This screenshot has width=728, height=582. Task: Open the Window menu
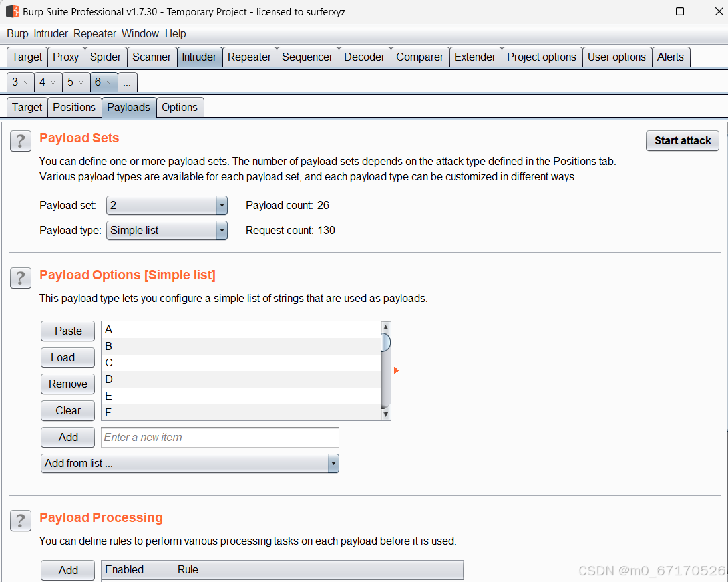[x=140, y=33]
